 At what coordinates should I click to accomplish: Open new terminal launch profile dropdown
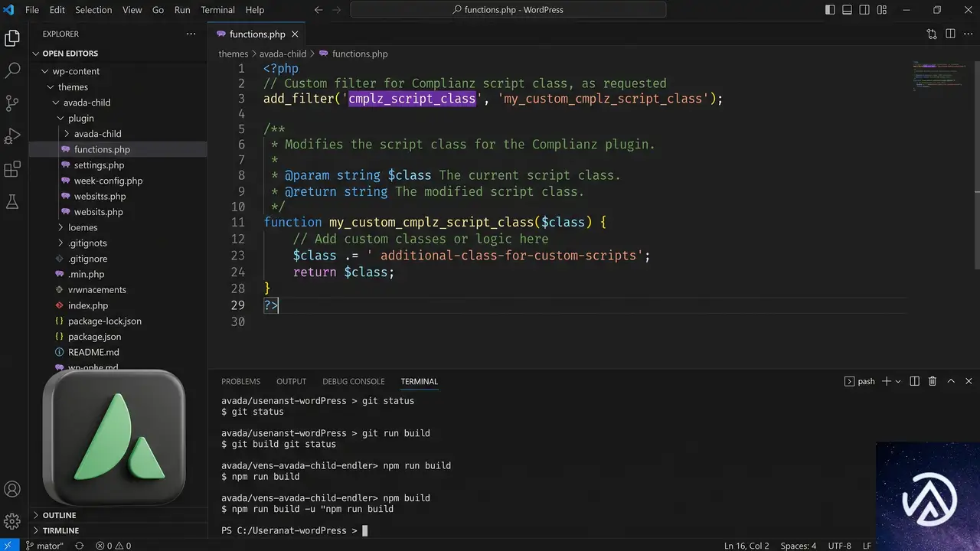(x=898, y=381)
